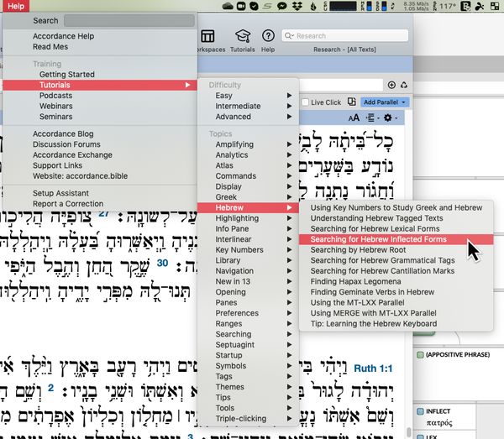Click the Help question mark toolbar icon
Image resolution: width=504 pixels, height=439 pixels.
(x=268, y=35)
